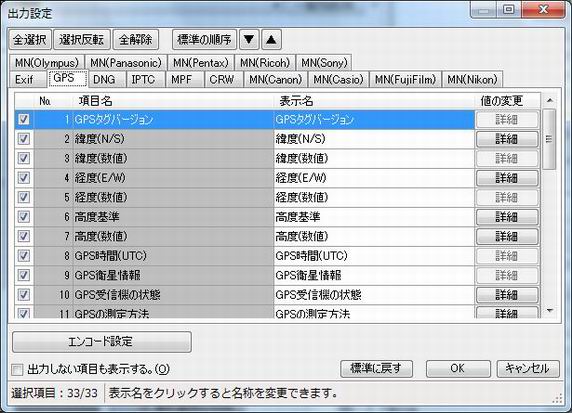Switch to the Exif tab
Image resolution: width=572 pixels, height=413 pixels.
click(24, 79)
